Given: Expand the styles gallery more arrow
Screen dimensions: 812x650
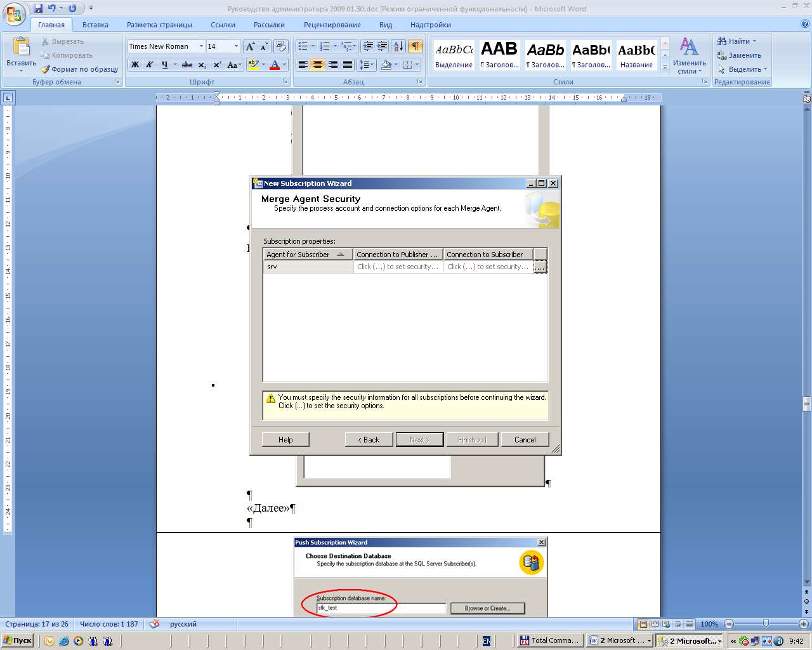Looking at the screenshot, I should click(x=665, y=67).
